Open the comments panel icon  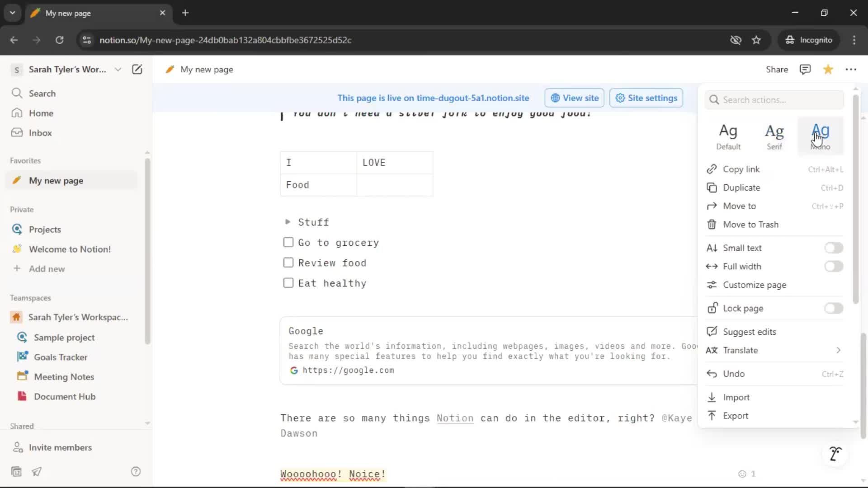point(805,69)
